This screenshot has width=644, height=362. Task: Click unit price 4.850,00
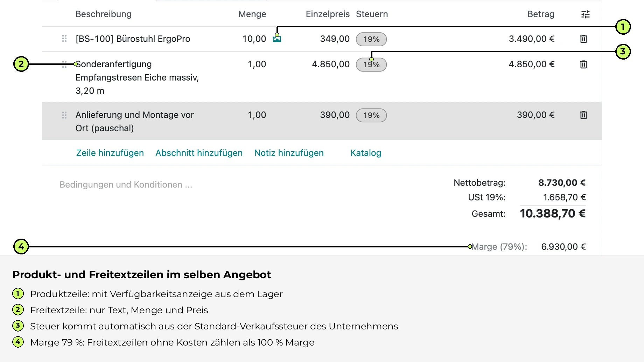331,64
